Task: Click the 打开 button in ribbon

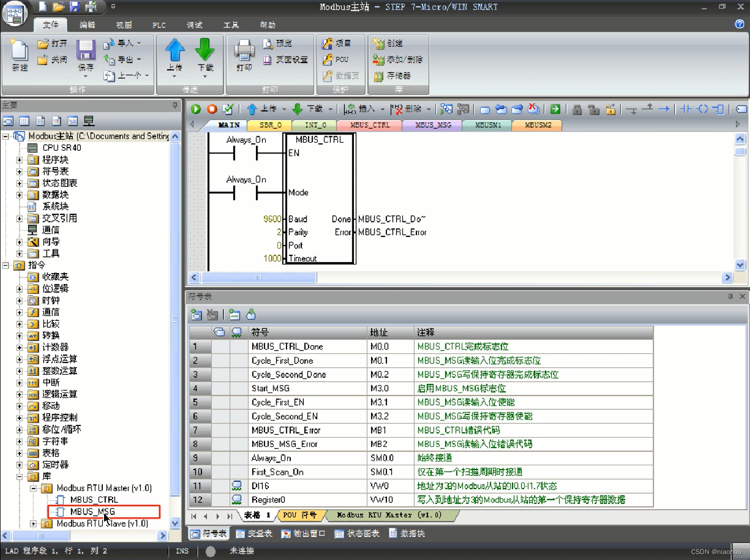Action: (x=53, y=43)
